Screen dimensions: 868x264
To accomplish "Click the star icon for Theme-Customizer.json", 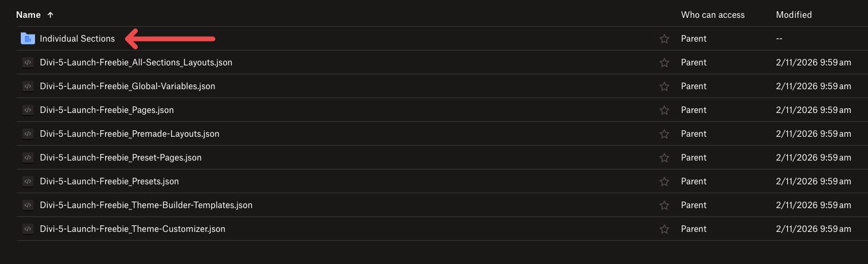I will pyautogui.click(x=664, y=229).
